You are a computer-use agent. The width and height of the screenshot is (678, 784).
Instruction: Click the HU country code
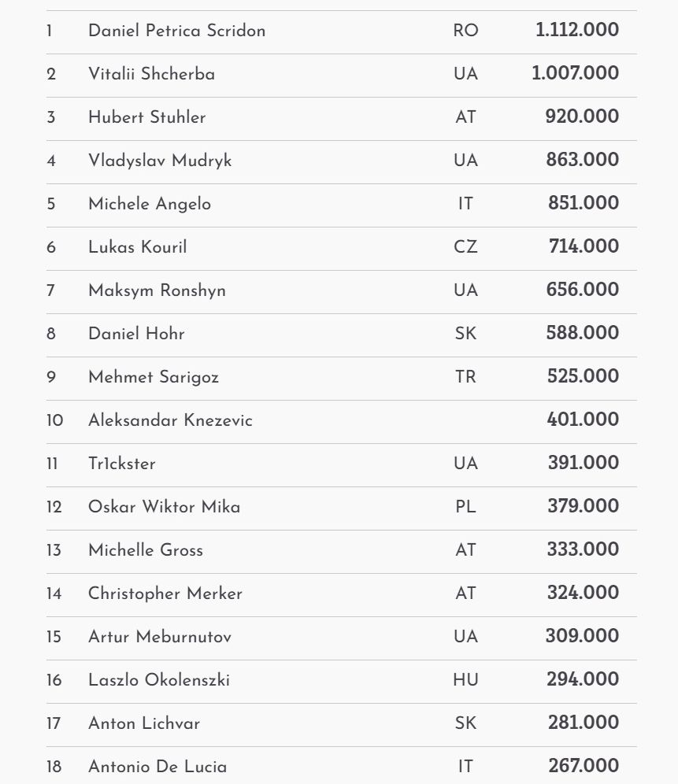[465, 680]
